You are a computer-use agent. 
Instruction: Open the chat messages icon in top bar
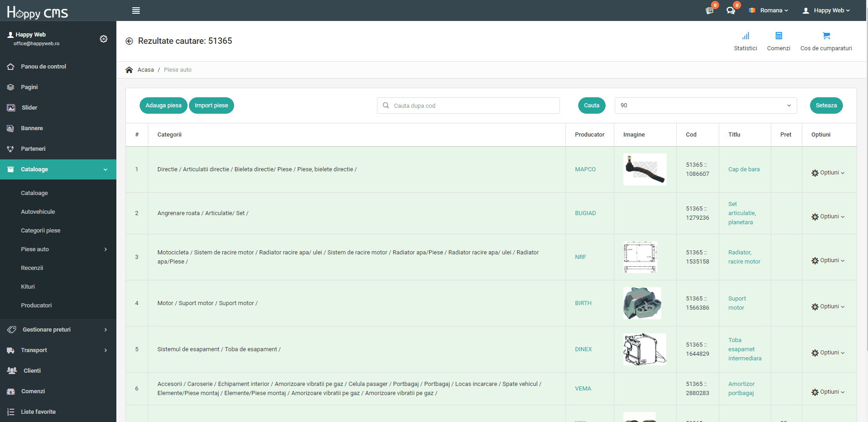(x=731, y=11)
